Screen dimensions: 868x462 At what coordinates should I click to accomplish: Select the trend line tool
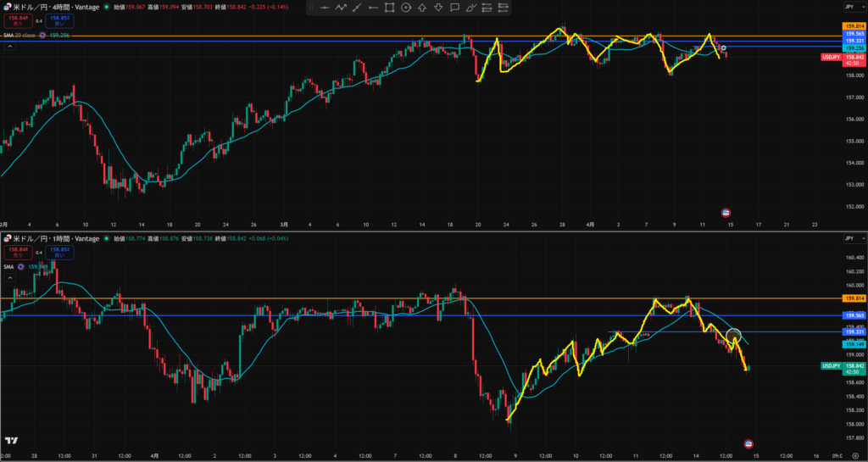click(357, 8)
